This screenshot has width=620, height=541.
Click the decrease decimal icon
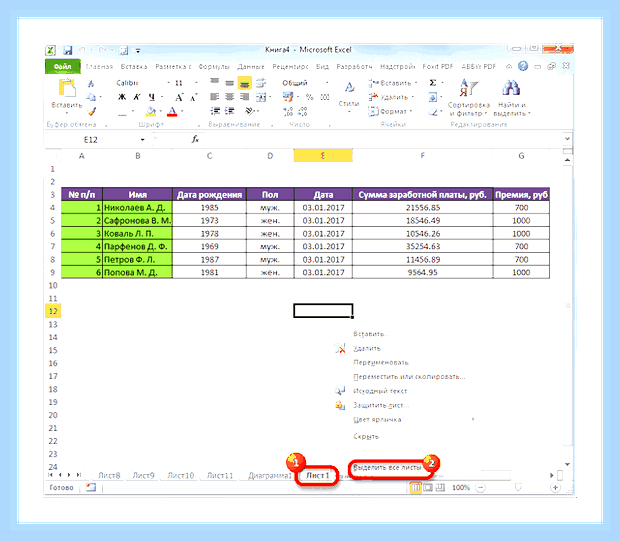[x=302, y=112]
